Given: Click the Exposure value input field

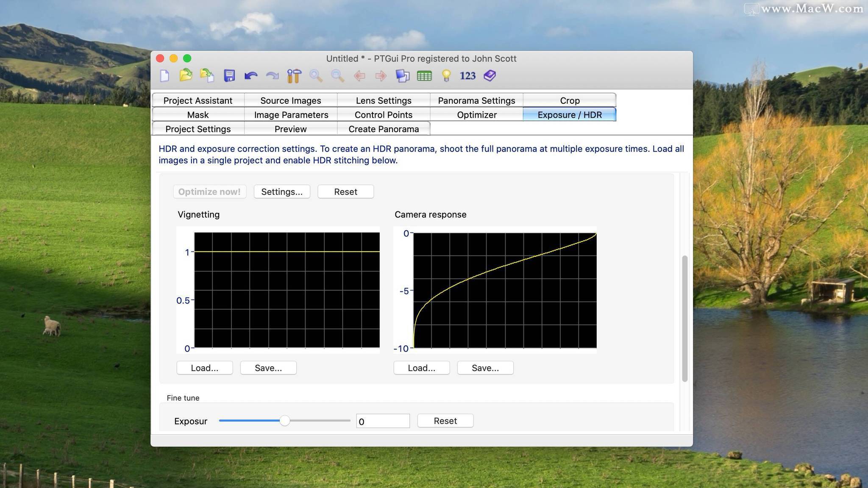Looking at the screenshot, I should (383, 421).
